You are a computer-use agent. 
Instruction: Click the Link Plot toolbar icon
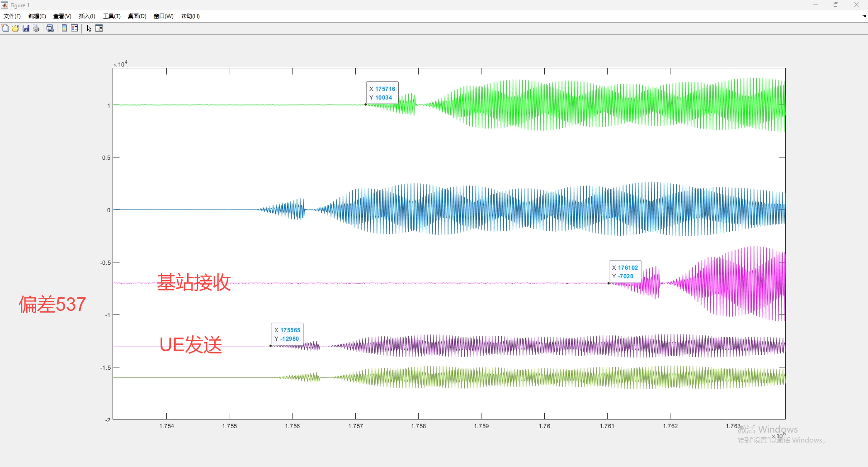(50, 29)
